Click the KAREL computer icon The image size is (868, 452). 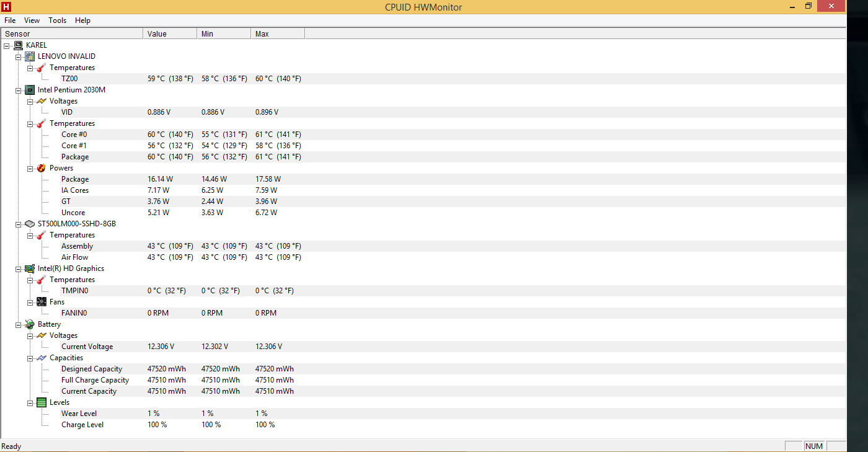click(x=18, y=45)
